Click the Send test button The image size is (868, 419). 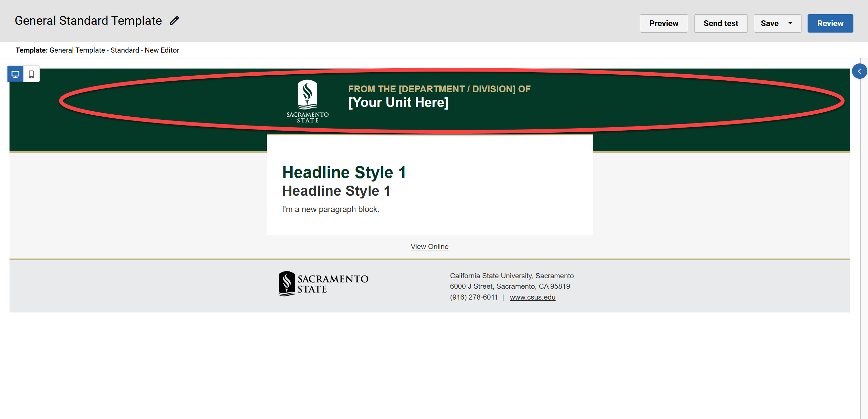tap(721, 23)
